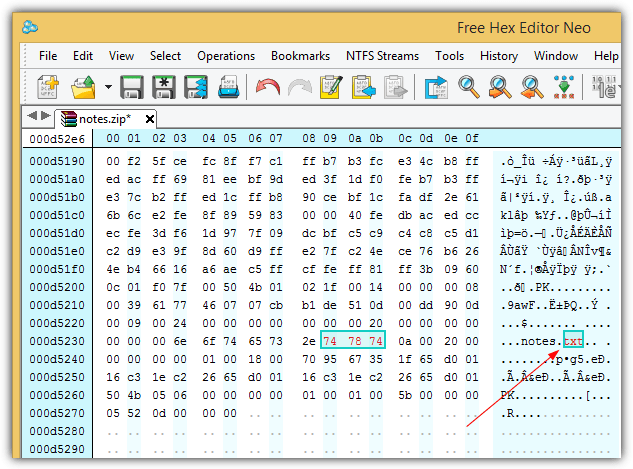Screen dimensions: 633x469
Task: Click column header 00
Action: tap(113, 138)
